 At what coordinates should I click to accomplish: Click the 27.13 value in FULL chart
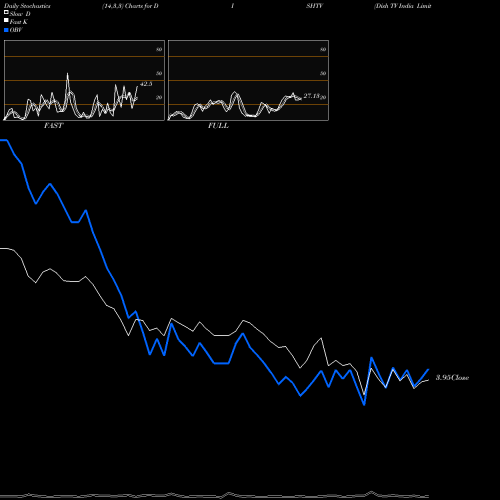(x=312, y=96)
